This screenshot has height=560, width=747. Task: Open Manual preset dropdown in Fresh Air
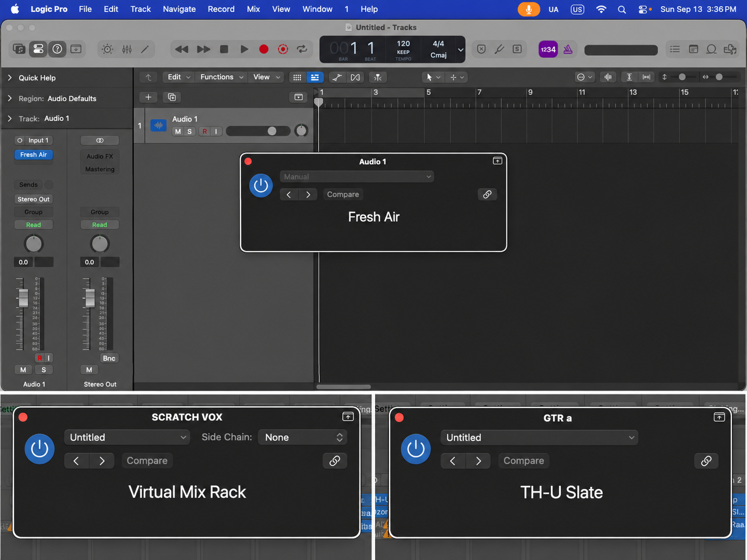(356, 177)
